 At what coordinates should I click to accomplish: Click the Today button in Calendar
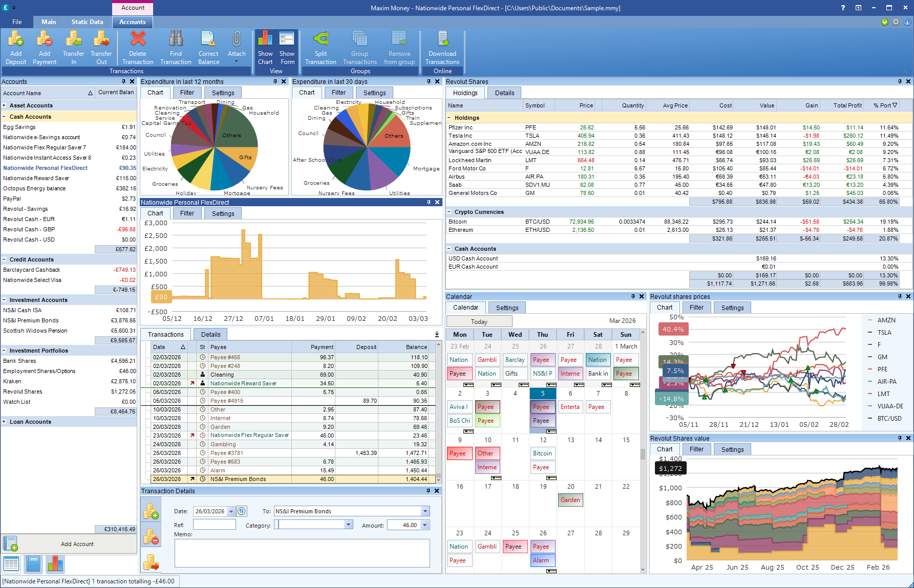pyautogui.click(x=479, y=321)
